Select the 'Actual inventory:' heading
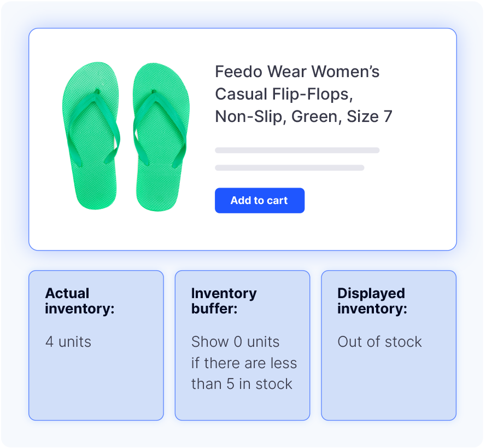This screenshot has width=492, height=448. pyautogui.click(x=80, y=301)
